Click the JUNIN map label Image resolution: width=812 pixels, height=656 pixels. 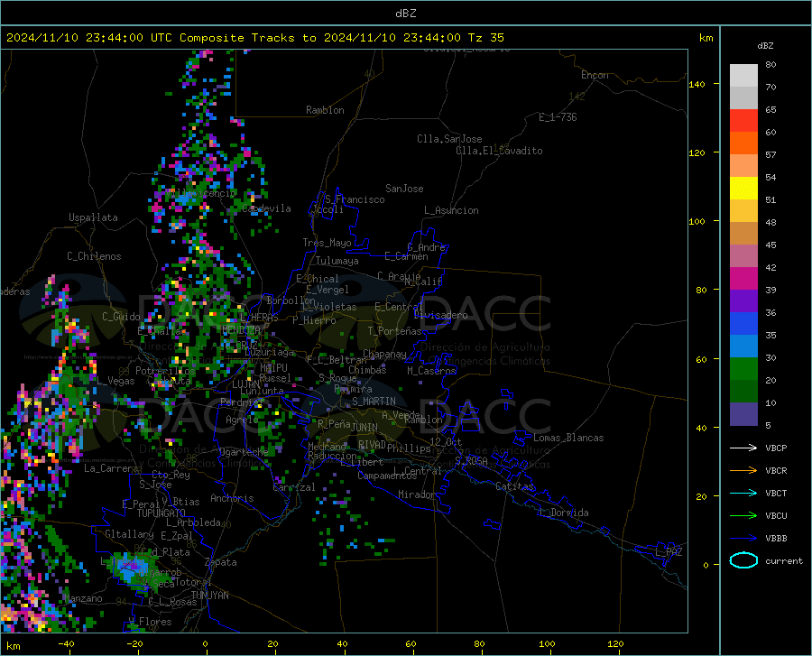point(364,427)
